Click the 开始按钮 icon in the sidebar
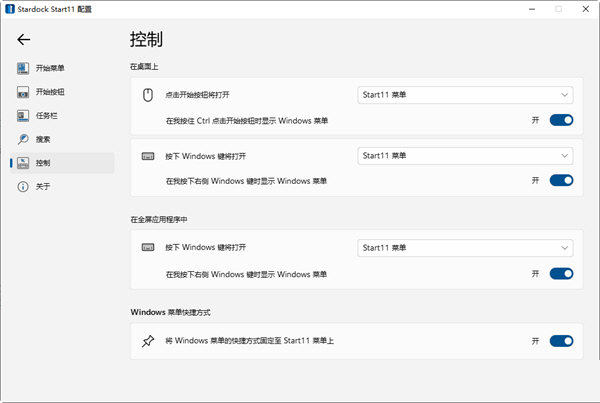Image resolution: width=600 pixels, height=403 pixels. (x=23, y=91)
